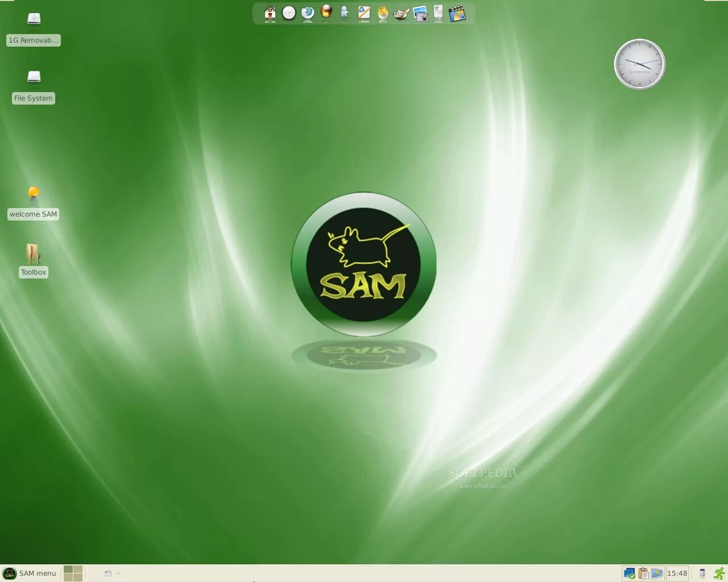Image resolution: width=728 pixels, height=582 pixels.
Task: Switch to the top-left workspace
Action: [x=68, y=569]
